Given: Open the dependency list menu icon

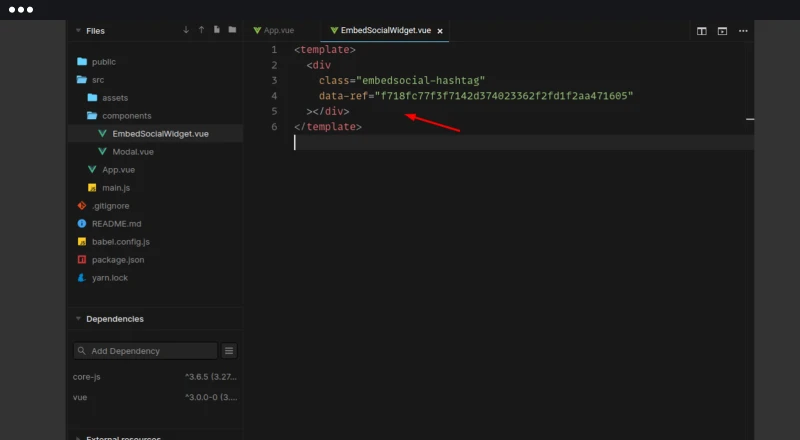Looking at the screenshot, I should tap(229, 351).
